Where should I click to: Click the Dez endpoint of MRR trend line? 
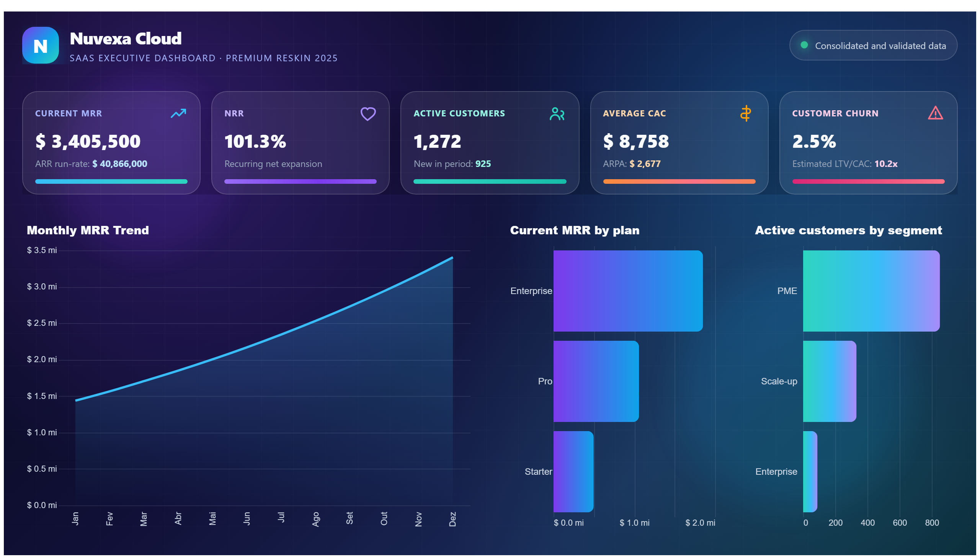pyautogui.click(x=452, y=258)
